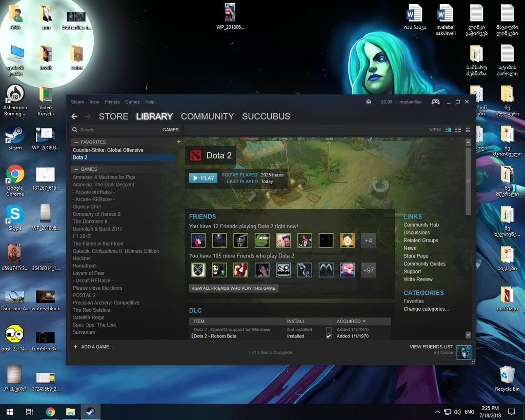Open the Skype desktop shortcut
525x420 pixels.
point(15,218)
